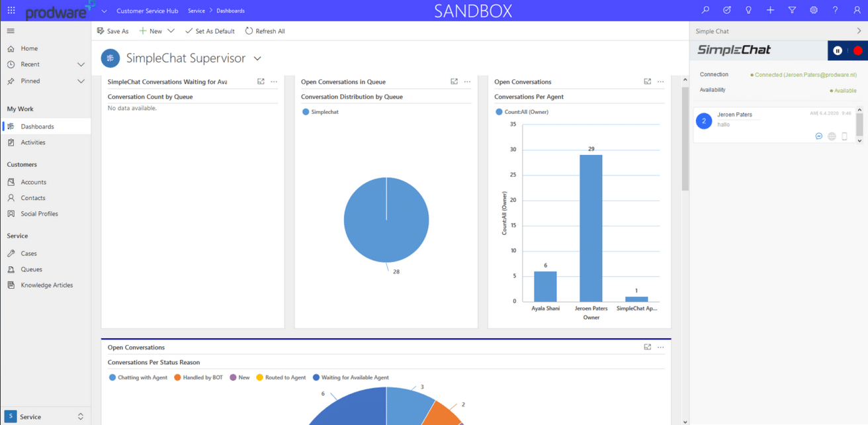Image resolution: width=868 pixels, height=425 pixels.
Task: Expand Open Conversations in Queue chart
Action: point(454,81)
